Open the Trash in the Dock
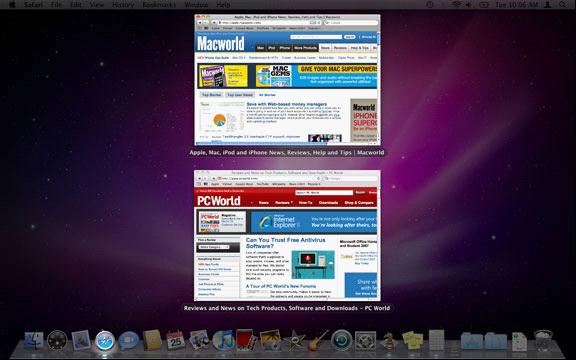Image resolution: width=576 pixels, height=360 pixels. [x=543, y=341]
